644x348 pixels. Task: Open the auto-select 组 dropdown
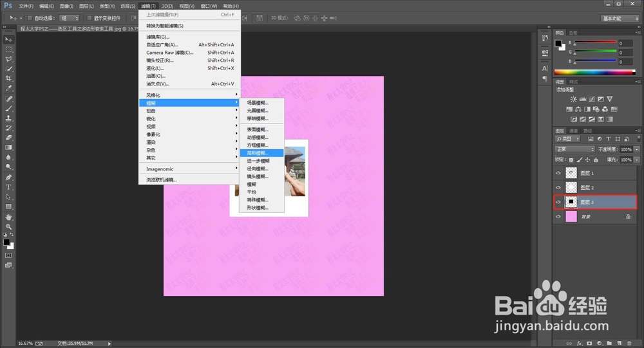70,18
